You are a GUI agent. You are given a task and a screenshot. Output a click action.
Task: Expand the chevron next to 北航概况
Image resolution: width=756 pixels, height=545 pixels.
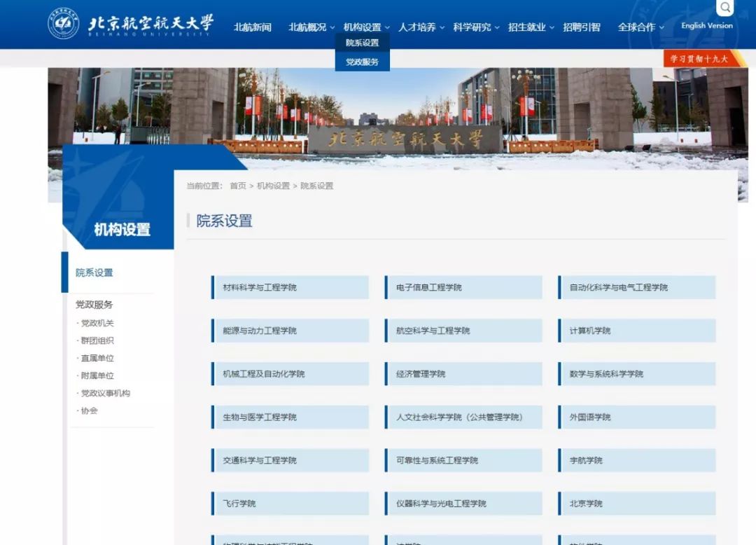click(332, 27)
